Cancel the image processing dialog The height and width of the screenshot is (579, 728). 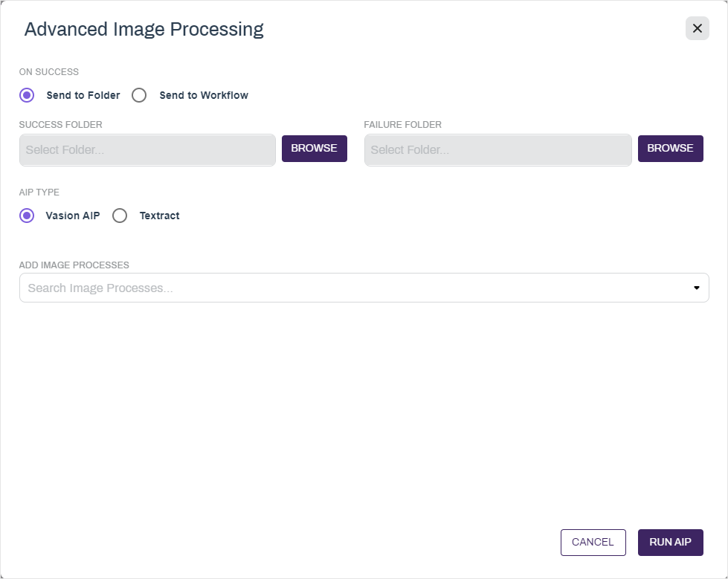tap(593, 542)
